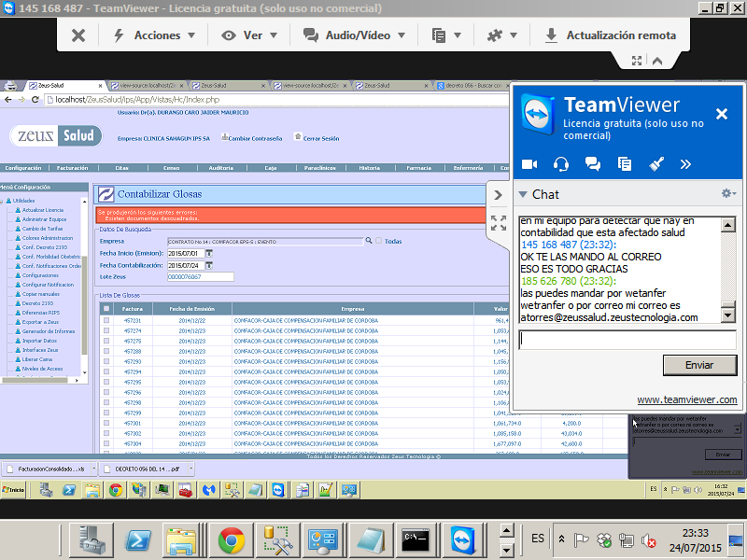The width and height of the screenshot is (747, 560).
Task: Start video call in TeamViewer panel
Action: click(529, 164)
